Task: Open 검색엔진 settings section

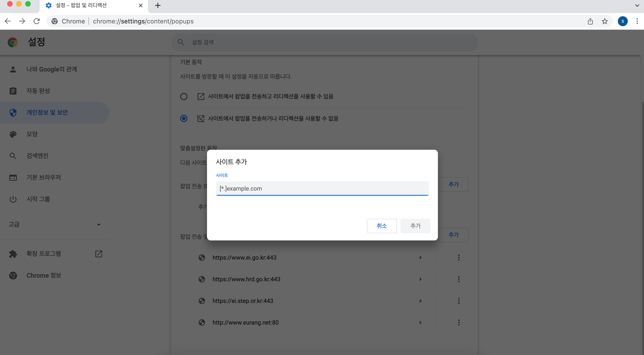Action: [x=37, y=156]
